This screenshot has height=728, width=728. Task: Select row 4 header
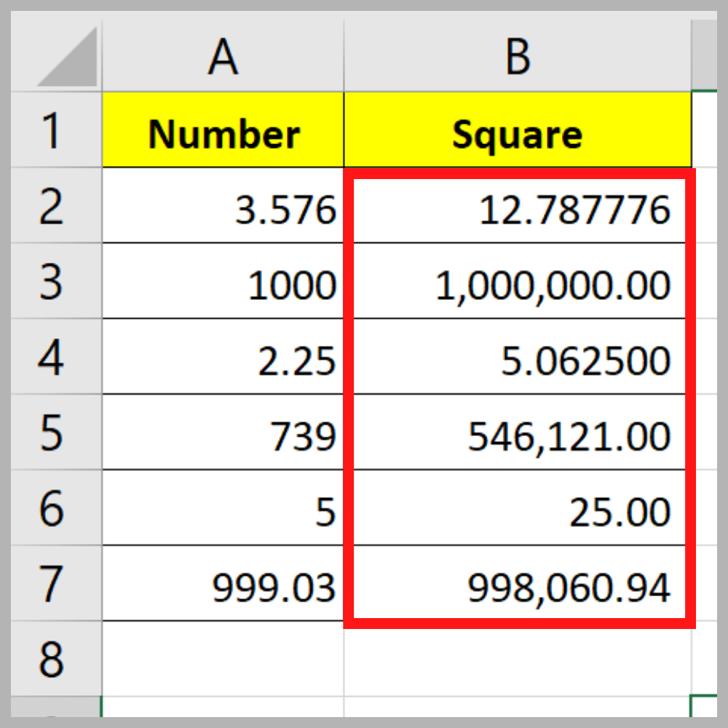[56, 356]
